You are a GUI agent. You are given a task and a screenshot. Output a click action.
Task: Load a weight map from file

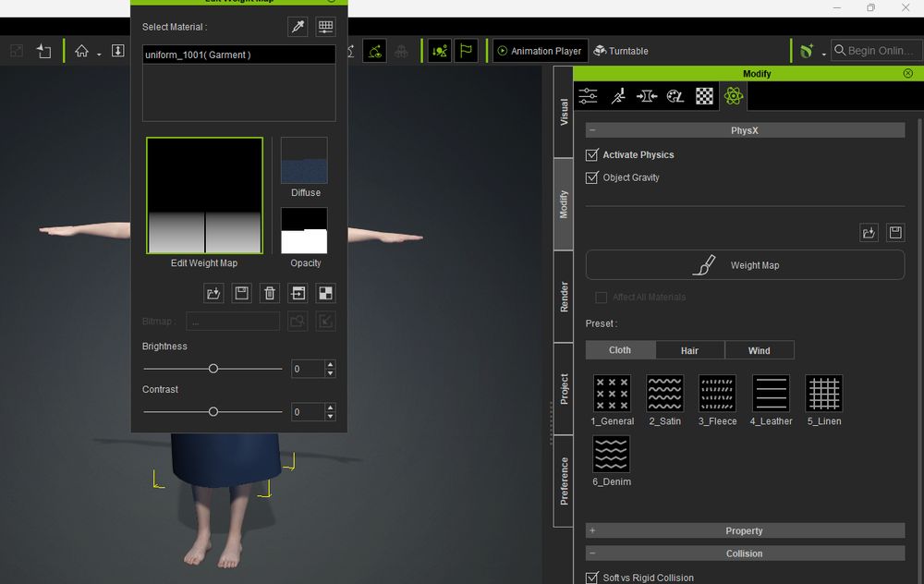point(213,293)
